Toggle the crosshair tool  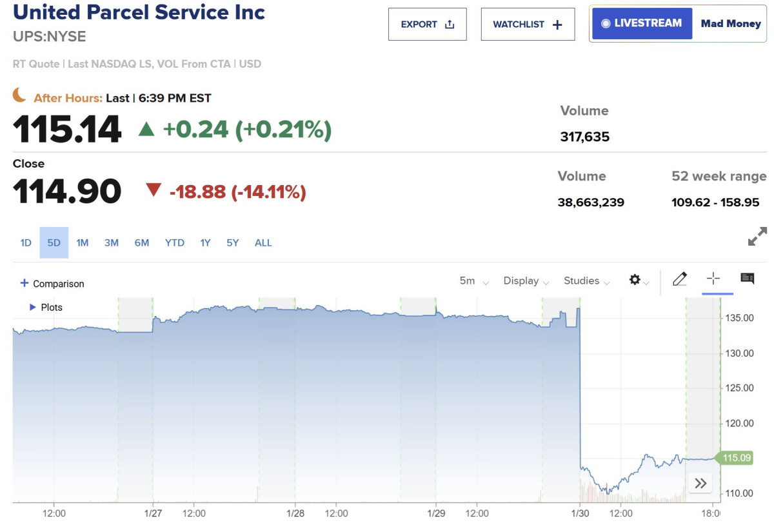point(713,279)
